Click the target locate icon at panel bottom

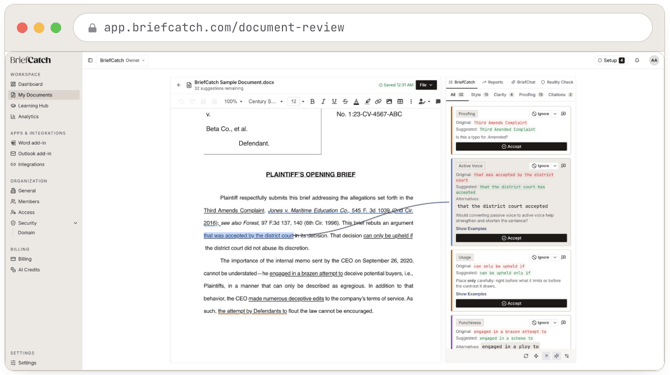(x=536, y=356)
